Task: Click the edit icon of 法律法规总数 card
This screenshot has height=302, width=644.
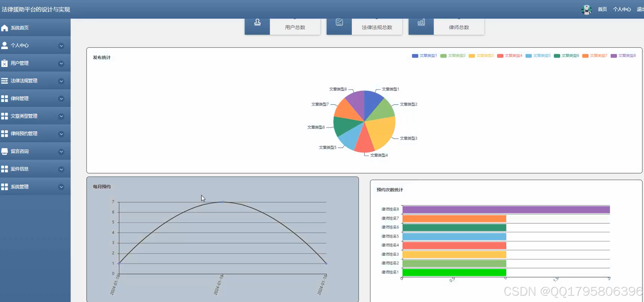Action: (x=339, y=22)
